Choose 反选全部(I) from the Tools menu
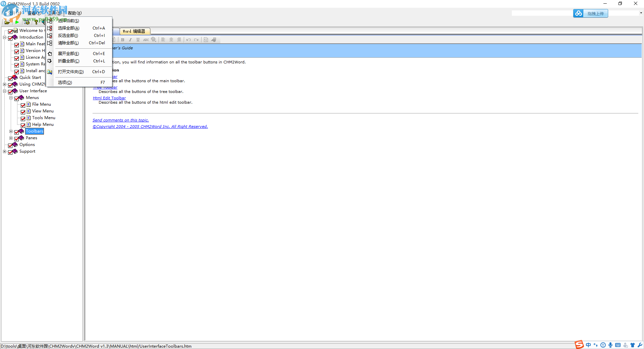644x349 pixels. [79, 36]
